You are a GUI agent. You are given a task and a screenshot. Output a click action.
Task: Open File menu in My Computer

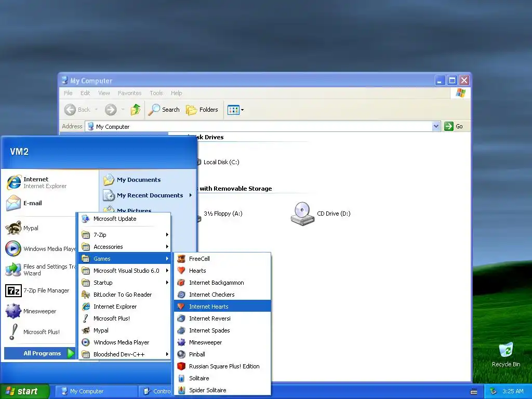click(68, 93)
